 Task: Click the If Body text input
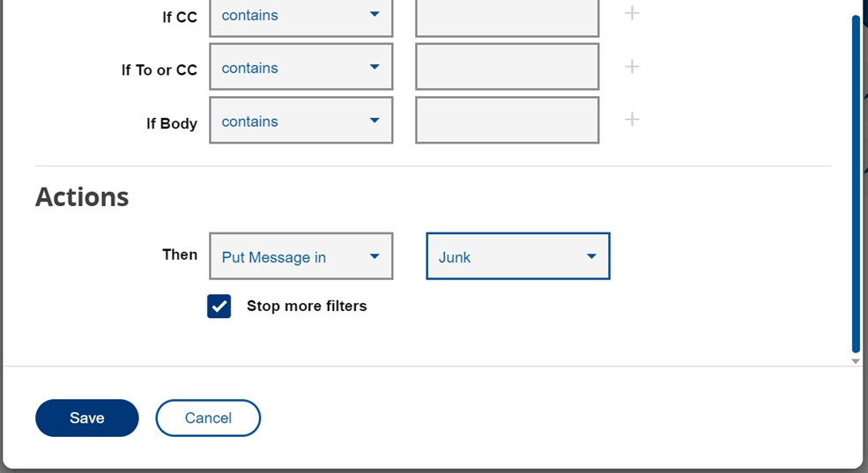click(507, 122)
